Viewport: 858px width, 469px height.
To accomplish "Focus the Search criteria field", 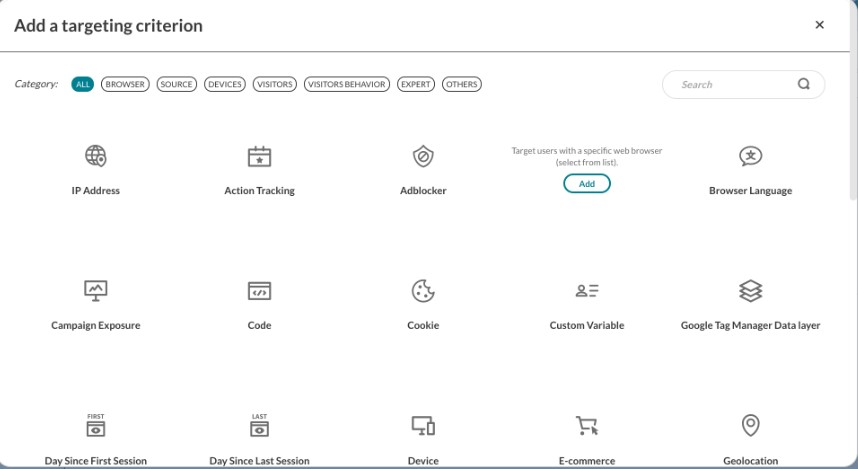I will (x=743, y=84).
